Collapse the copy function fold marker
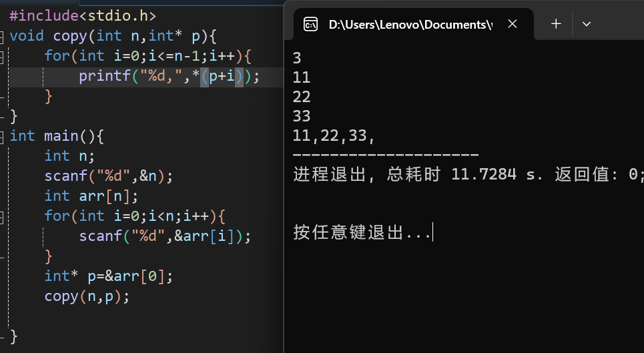The image size is (644, 353). tap(1, 37)
